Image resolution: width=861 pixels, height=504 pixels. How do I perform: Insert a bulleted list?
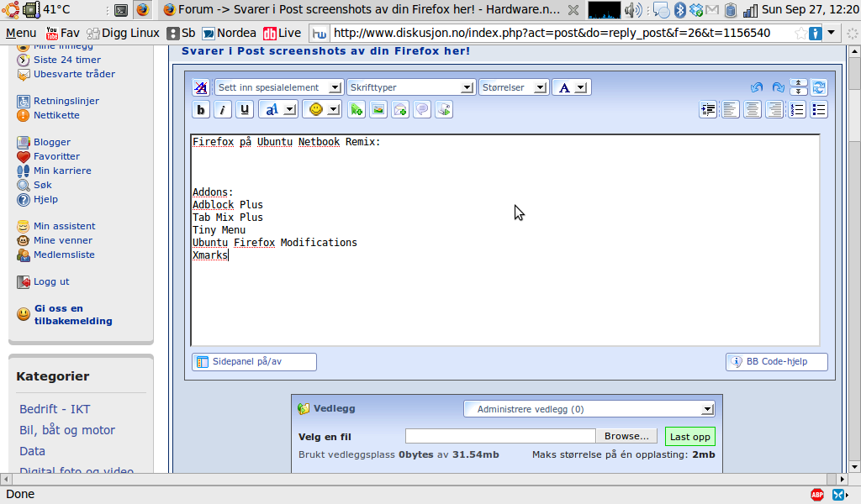click(x=819, y=110)
